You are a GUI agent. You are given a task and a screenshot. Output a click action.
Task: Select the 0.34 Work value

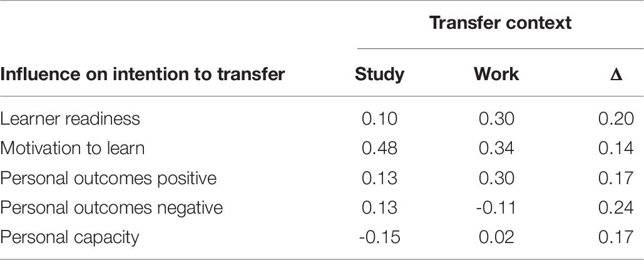[x=496, y=148]
